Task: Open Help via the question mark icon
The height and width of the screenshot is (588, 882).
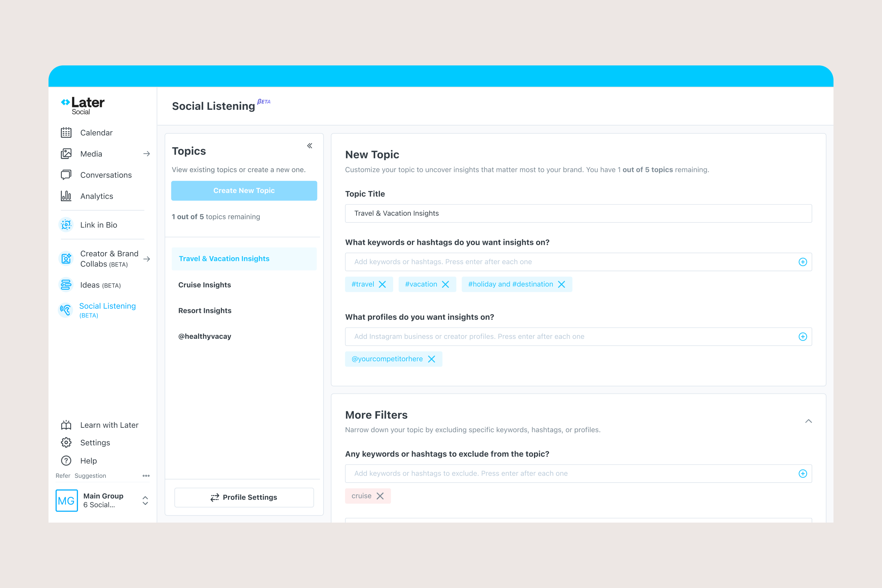Action: tap(66, 460)
